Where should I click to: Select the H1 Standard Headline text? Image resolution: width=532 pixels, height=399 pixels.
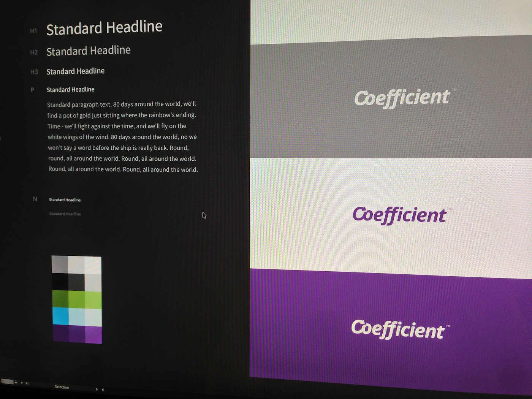click(104, 28)
